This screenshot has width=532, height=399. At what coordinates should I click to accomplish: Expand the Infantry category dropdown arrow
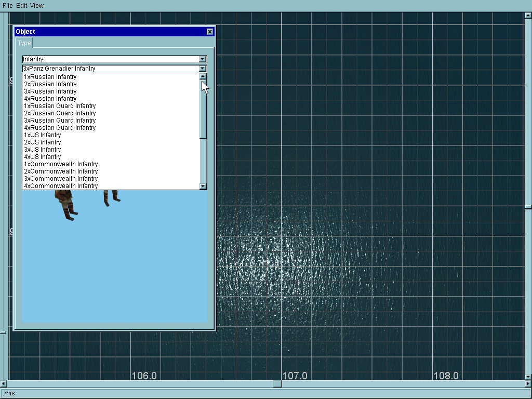[x=203, y=59]
